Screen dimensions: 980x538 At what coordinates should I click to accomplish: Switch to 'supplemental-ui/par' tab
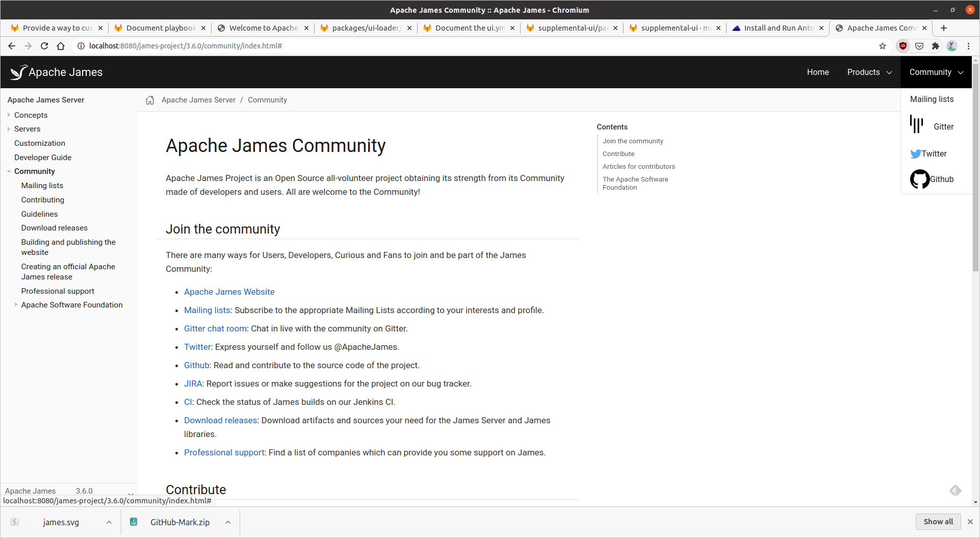click(571, 28)
